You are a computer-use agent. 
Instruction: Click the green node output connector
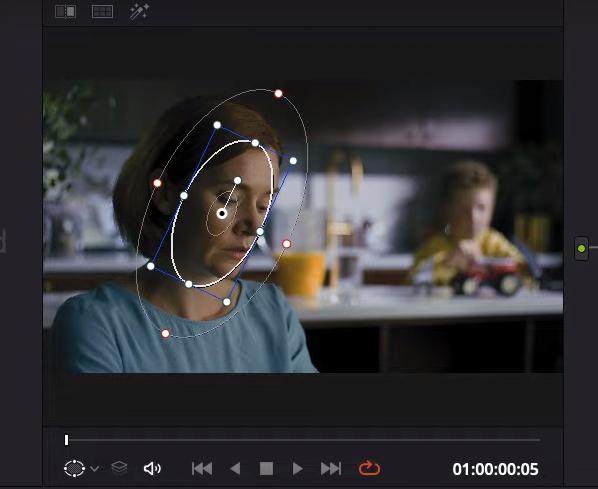[x=581, y=249]
